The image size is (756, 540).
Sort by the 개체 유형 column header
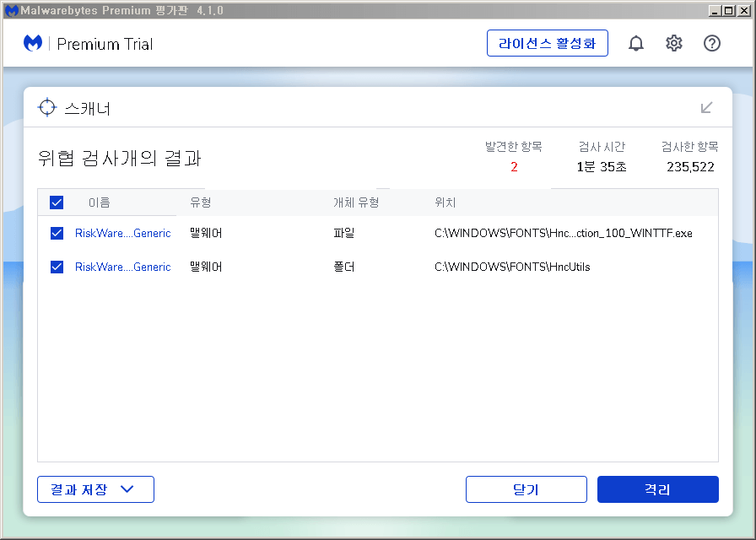click(356, 202)
